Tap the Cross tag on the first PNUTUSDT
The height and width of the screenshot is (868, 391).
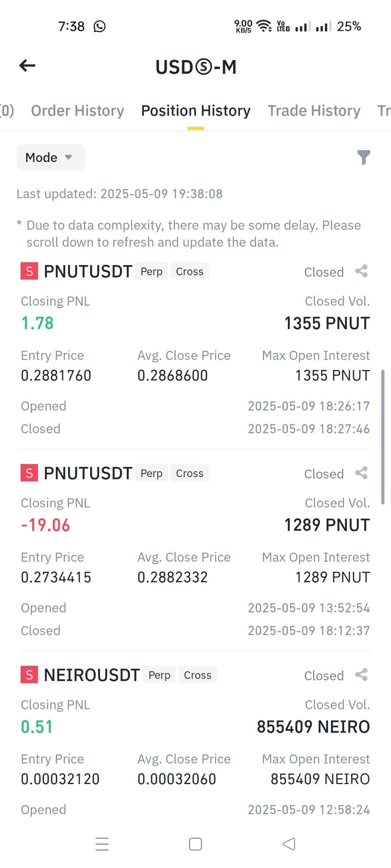[x=190, y=271]
